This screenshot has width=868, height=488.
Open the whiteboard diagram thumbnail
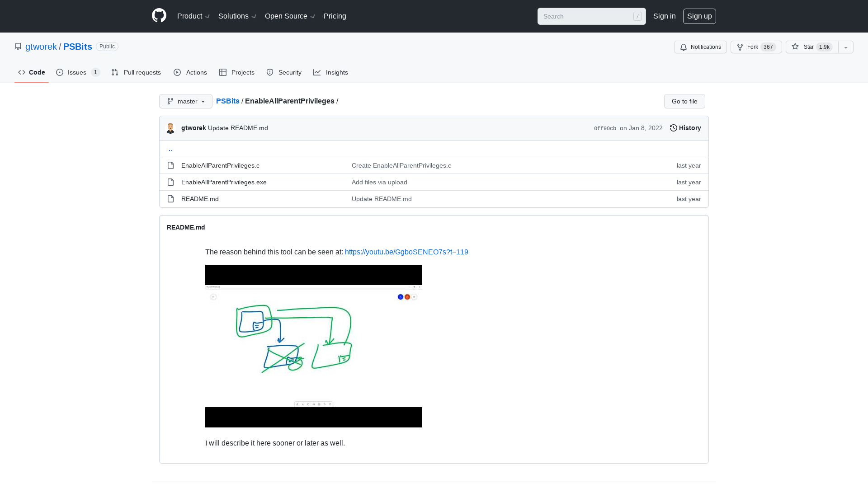coord(314,346)
